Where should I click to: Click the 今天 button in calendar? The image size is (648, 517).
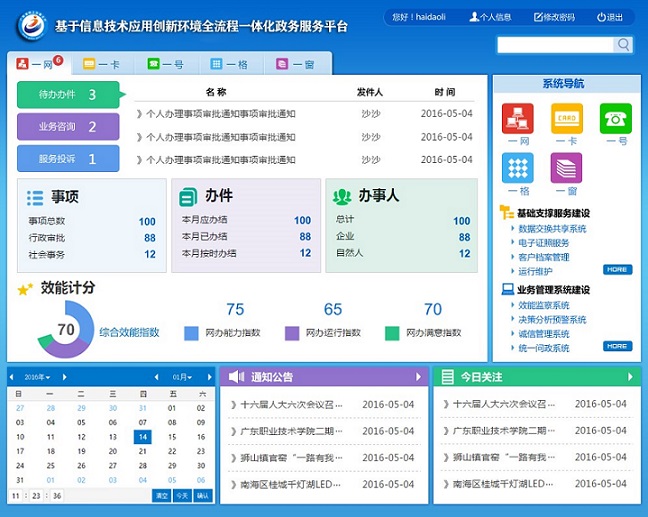coord(181,495)
